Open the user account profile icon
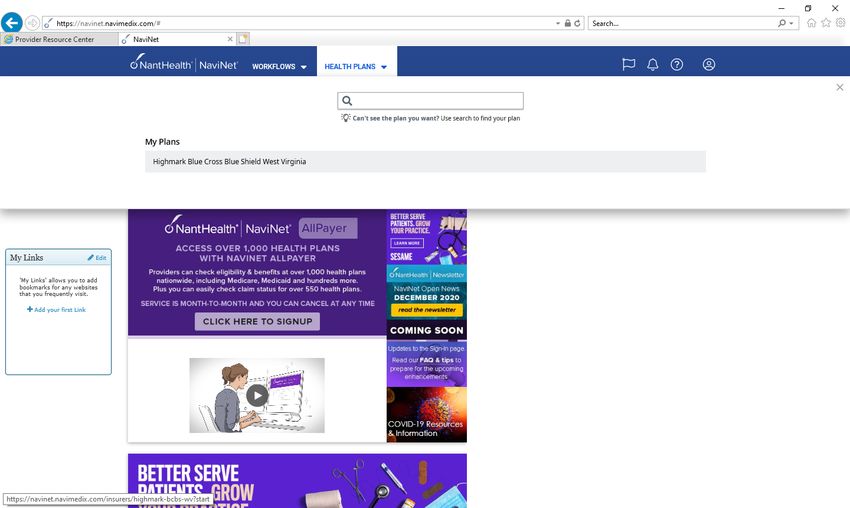 coord(709,65)
